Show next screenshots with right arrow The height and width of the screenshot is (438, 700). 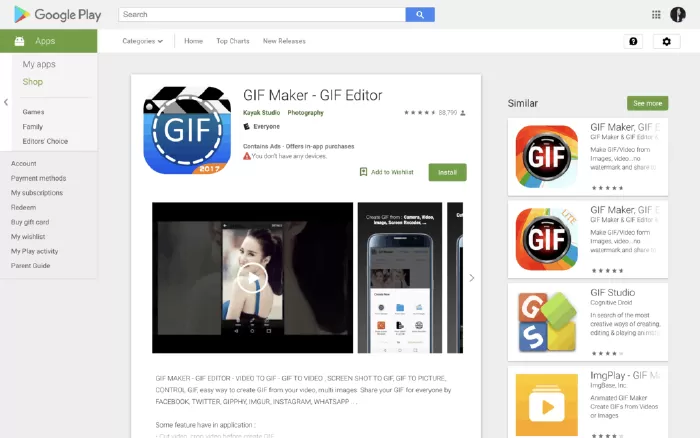(x=472, y=278)
